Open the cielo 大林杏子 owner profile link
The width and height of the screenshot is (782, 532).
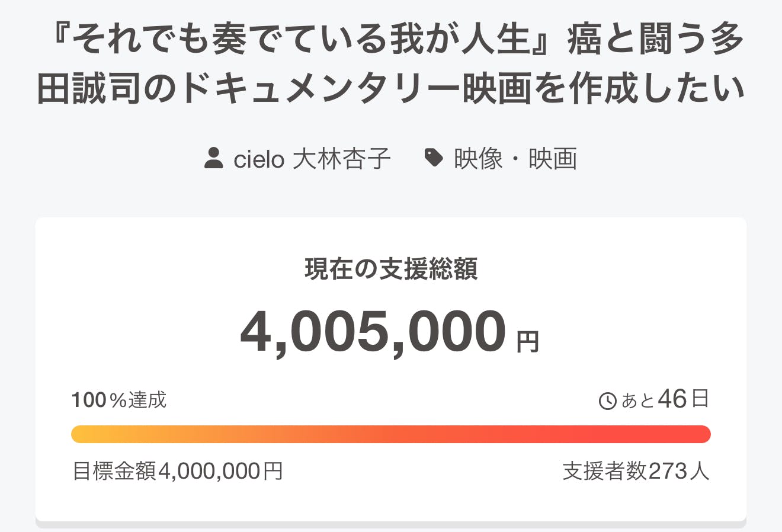[312, 159]
